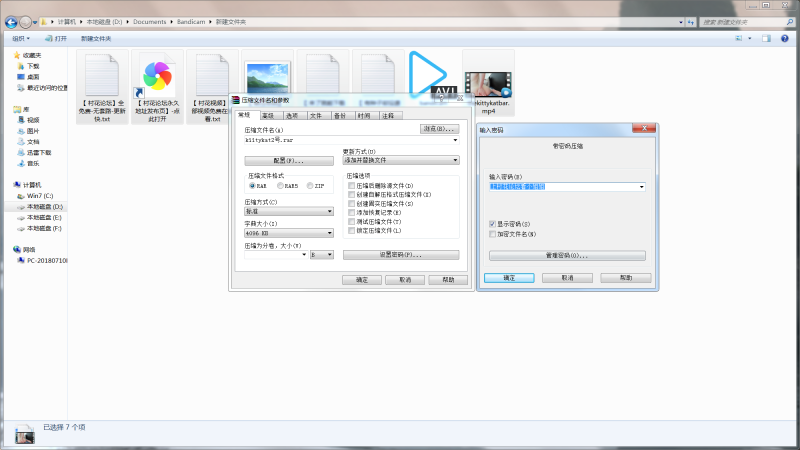Viewport: 800px width, 450px height.
Task: Switch to the Options (选项) tab
Action: [x=292, y=116]
